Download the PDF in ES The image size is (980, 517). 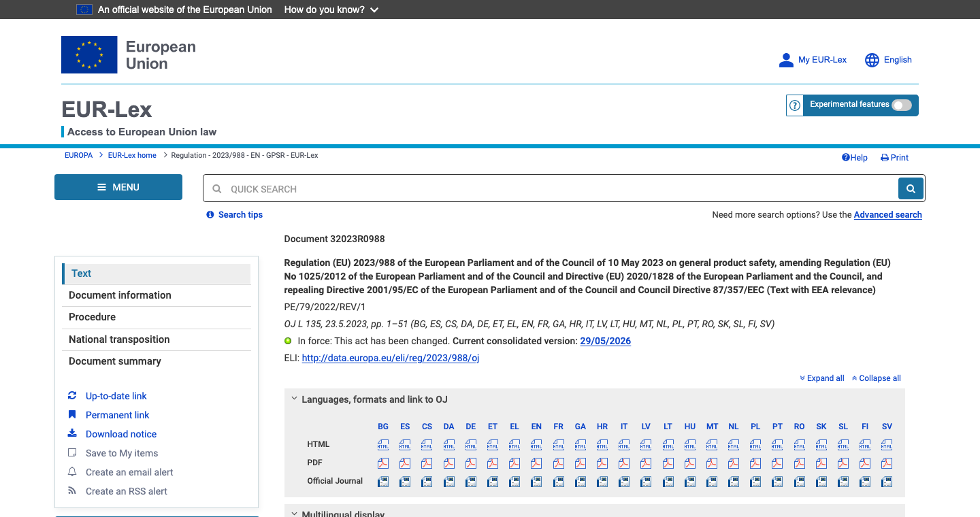(405, 463)
